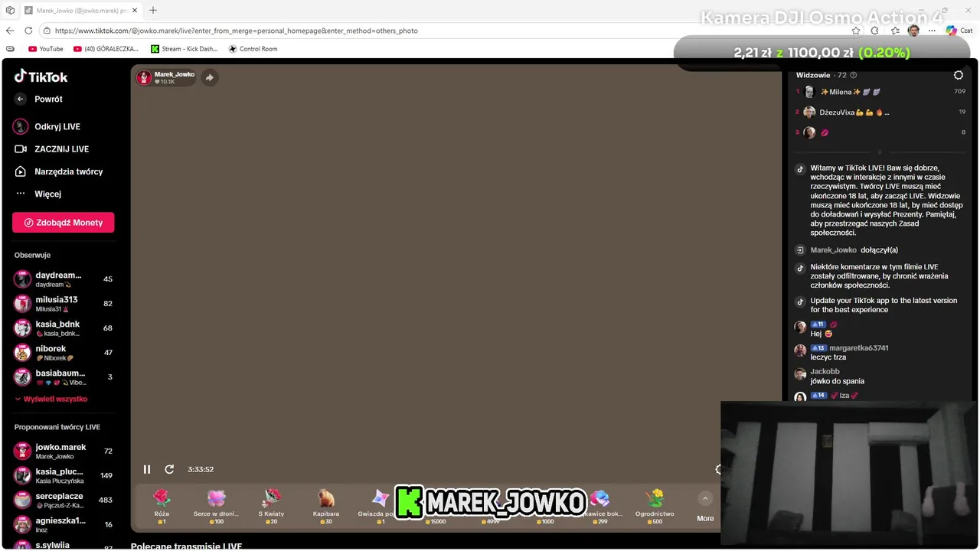Reload the page in the browser
This screenshot has width=980, height=551.
[28, 31]
